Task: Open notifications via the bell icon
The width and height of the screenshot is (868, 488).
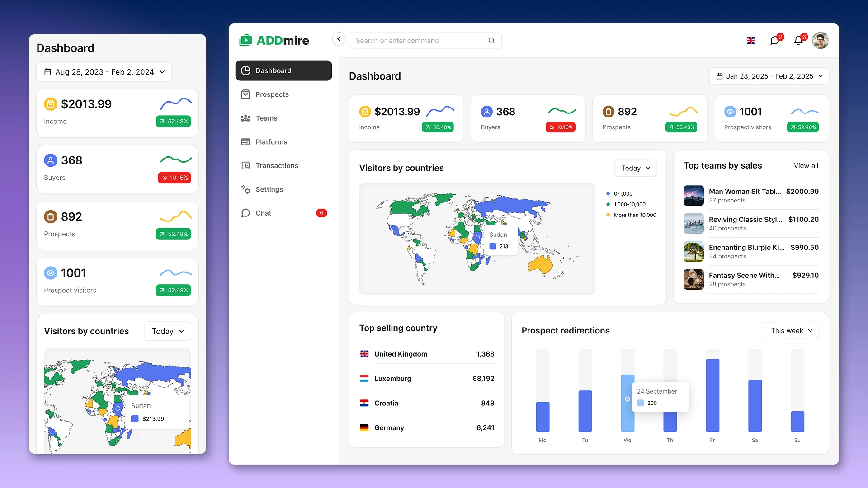Action: click(x=798, y=40)
